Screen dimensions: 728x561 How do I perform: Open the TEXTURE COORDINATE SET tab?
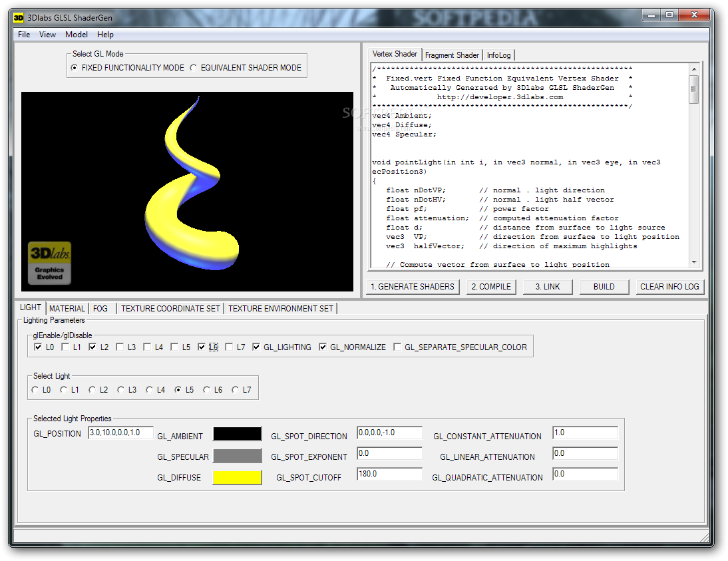[170, 308]
